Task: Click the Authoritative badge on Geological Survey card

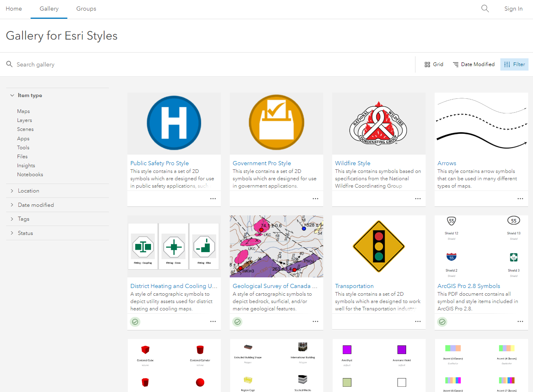Action: pos(237,321)
